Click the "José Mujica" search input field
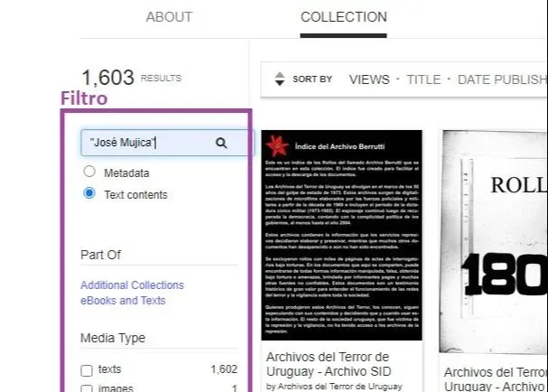548x392 pixels. click(144, 143)
